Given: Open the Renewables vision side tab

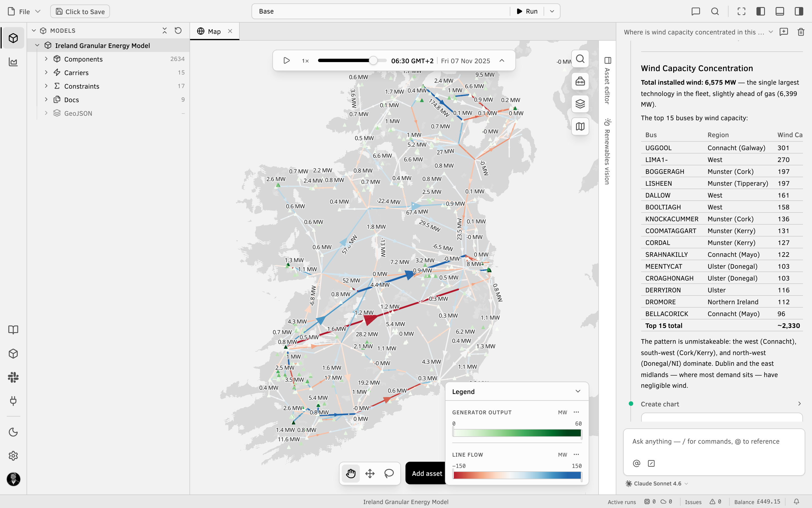Looking at the screenshot, I should click(607, 151).
